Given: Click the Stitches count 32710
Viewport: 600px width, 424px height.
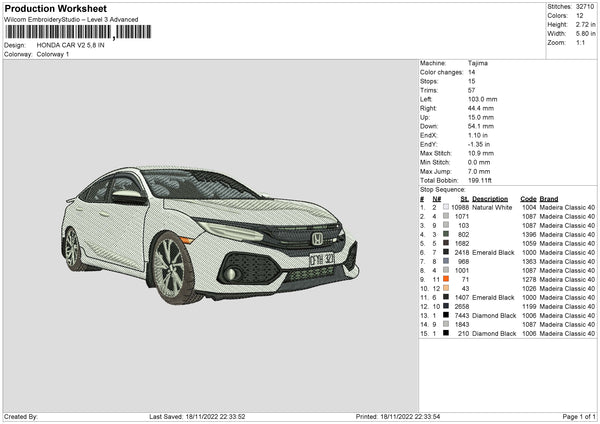Looking at the screenshot, I should point(585,7).
